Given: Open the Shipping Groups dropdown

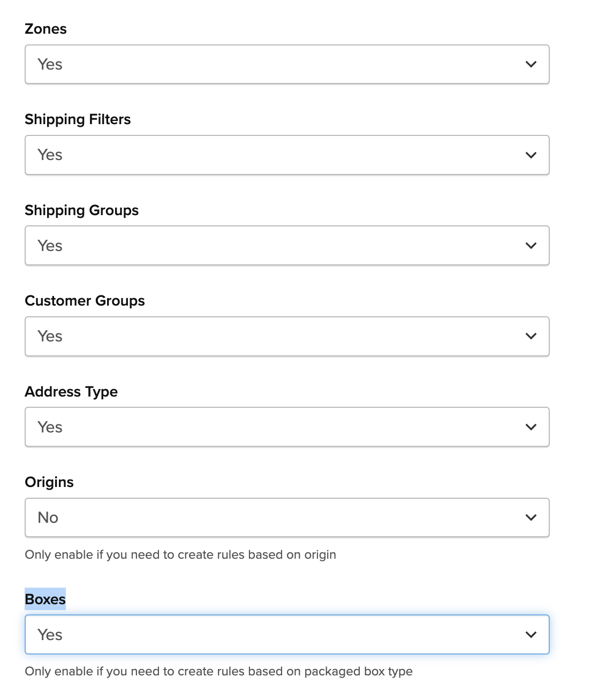Looking at the screenshot, I should [287, 246].
